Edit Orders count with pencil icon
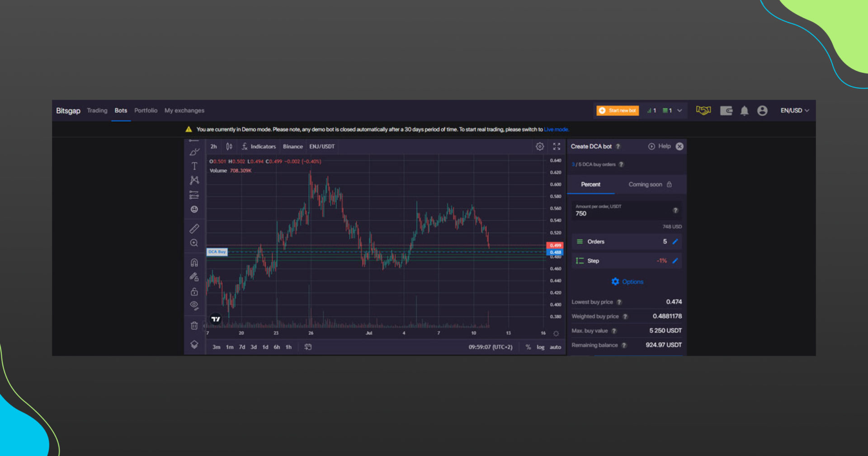Image resolution: width=868 pixels, height=456 pixels. (x=675, y=242)
